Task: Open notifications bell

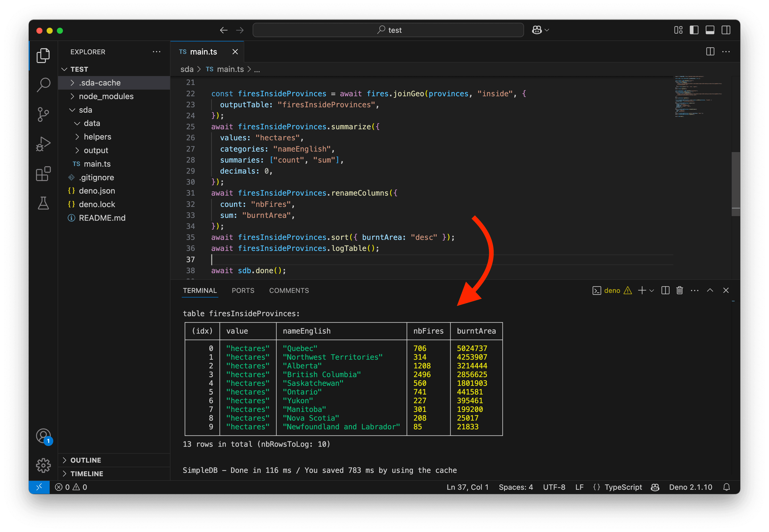Action: pos(726,487)
